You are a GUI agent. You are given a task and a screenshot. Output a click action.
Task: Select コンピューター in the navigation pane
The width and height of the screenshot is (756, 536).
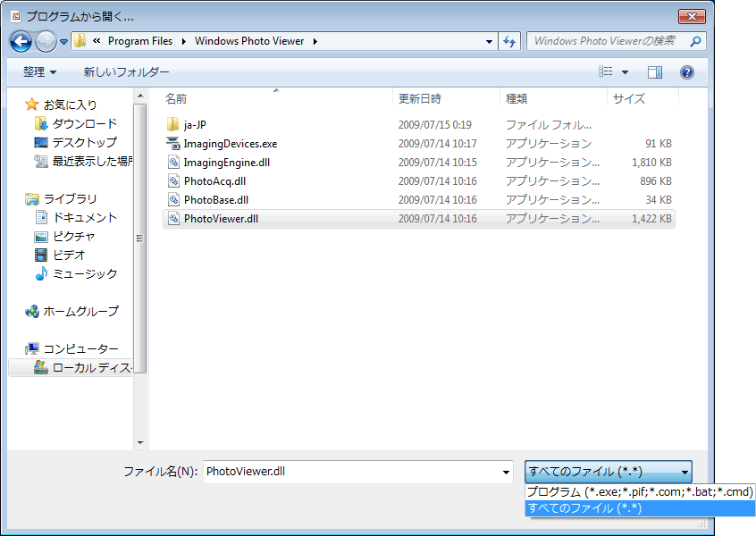pyautogui.click(x=81, y=349)
